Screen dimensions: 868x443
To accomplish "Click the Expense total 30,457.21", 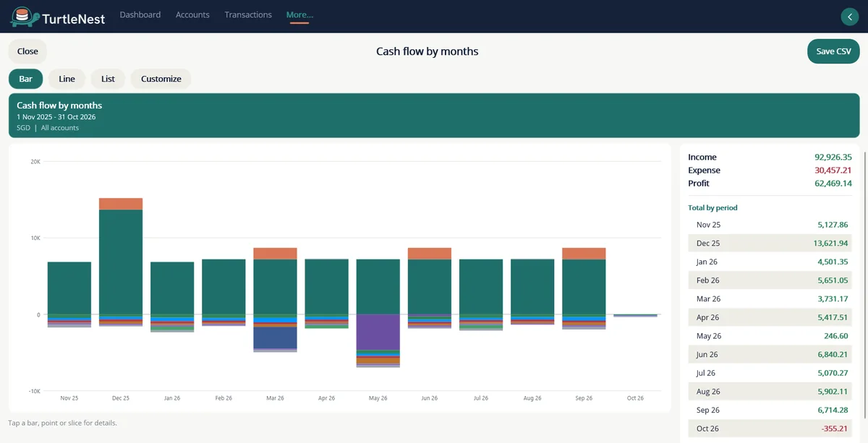I will (x=833, y=171).
